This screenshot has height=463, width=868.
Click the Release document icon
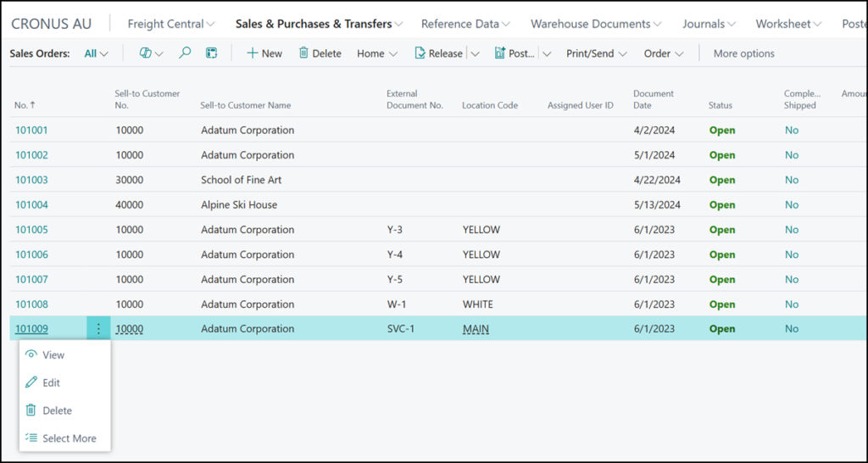coord(420,53)
